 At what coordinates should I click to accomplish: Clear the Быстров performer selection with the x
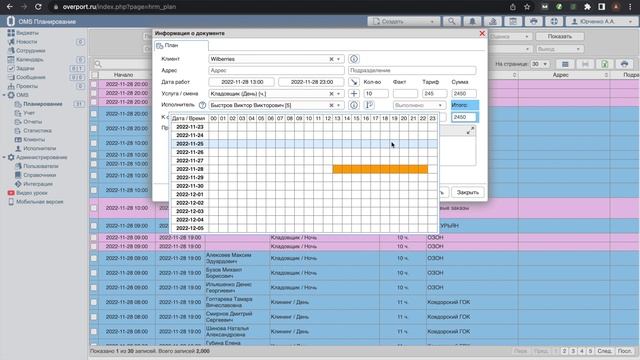[331, 105]
